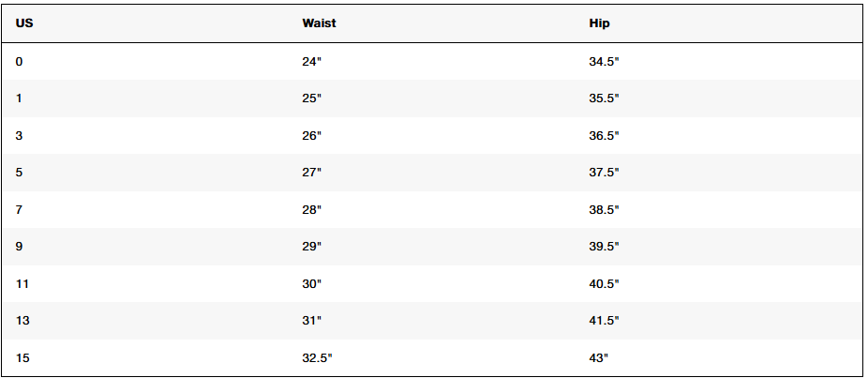Click the 41.5" hip measurement
Viewport: 868px width, 378px height.
pyautogui.click(x=604, y=321)
